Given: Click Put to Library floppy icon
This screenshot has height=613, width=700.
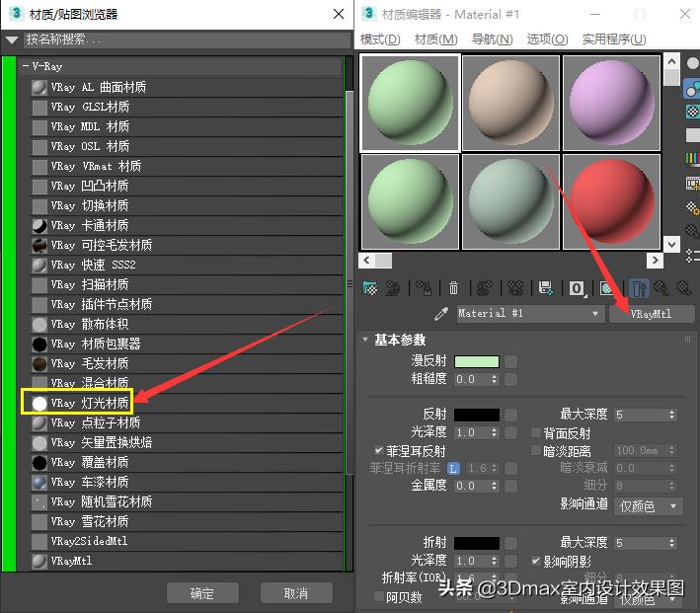Looking at the screenshot, I should pyautogui.click(x=546, y=288).
